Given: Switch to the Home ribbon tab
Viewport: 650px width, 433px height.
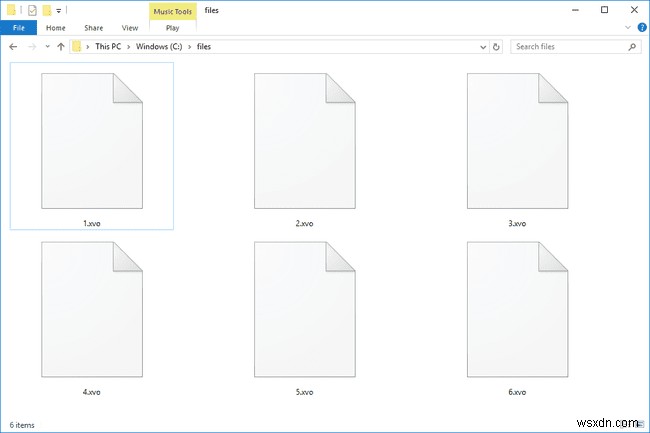Looking at the screenshot, I should point(56,28).
